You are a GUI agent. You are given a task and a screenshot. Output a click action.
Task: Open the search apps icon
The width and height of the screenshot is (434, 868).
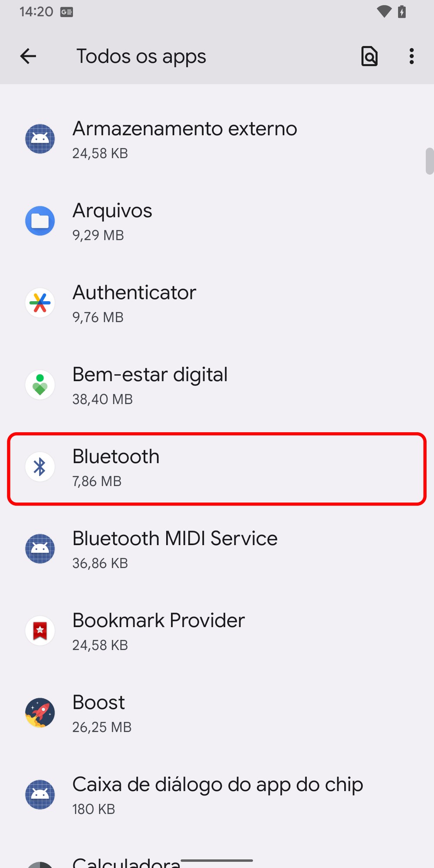[x=369, y=56]
